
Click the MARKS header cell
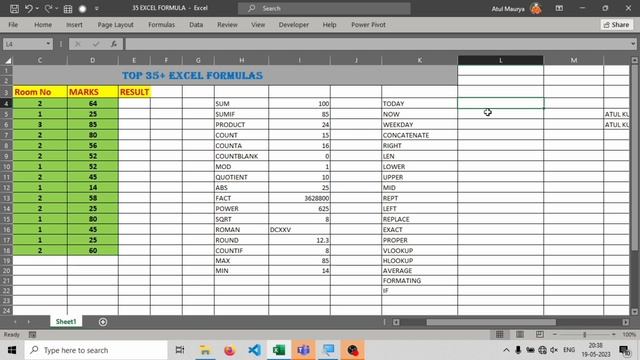point(93,92)
